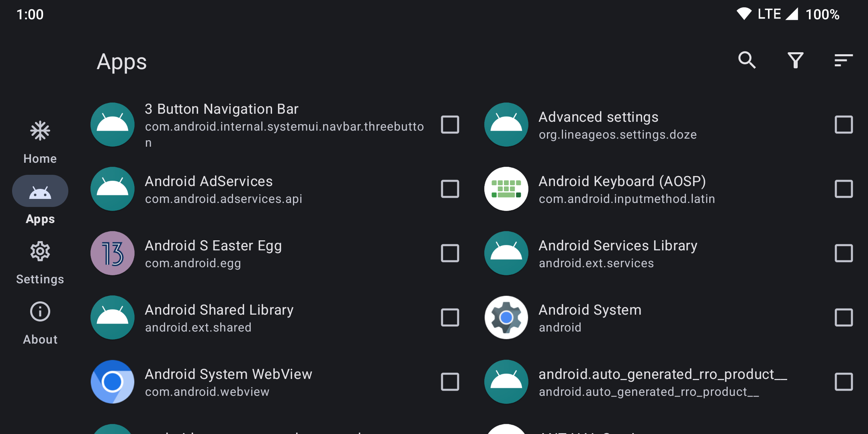Screen dimensions: 868x434
Task: Select checkbox for Android Services Library
Action: [x=843, y=253]
